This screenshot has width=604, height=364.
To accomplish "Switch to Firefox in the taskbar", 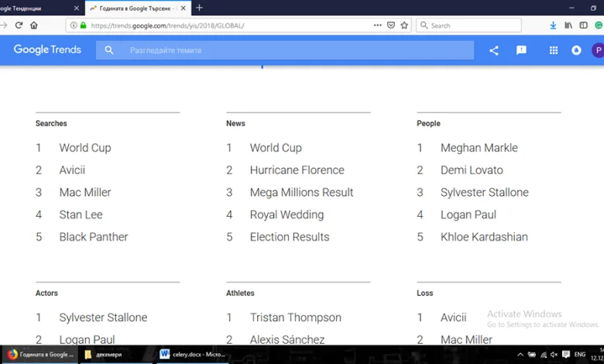I will [40, 355].
